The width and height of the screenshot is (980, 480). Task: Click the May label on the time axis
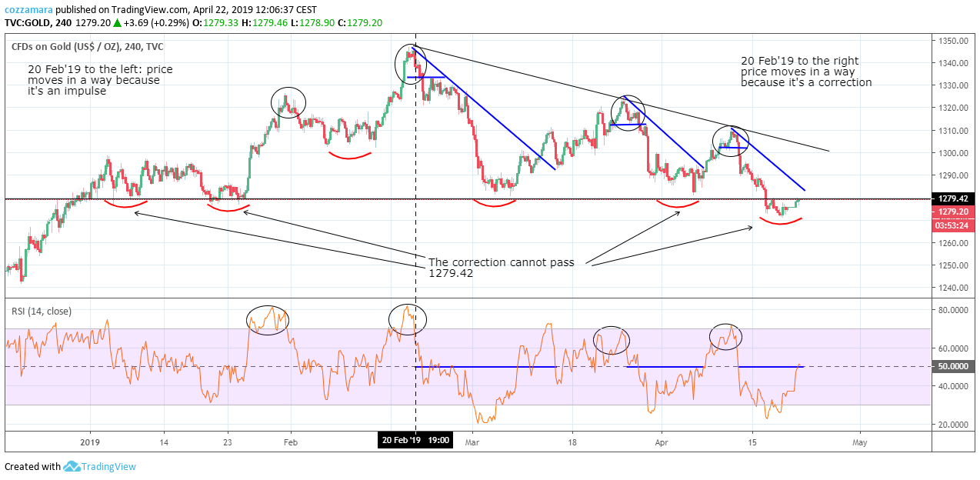click(860, 442)
